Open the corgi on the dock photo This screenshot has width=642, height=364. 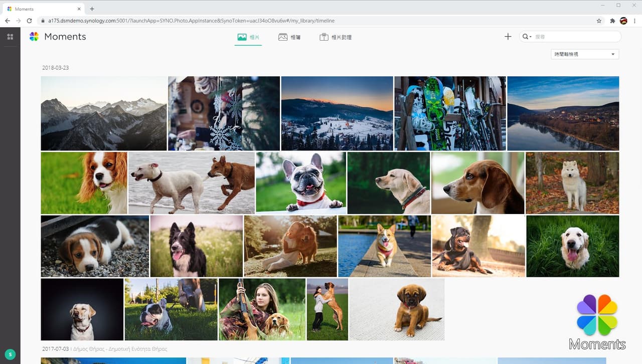384,246
